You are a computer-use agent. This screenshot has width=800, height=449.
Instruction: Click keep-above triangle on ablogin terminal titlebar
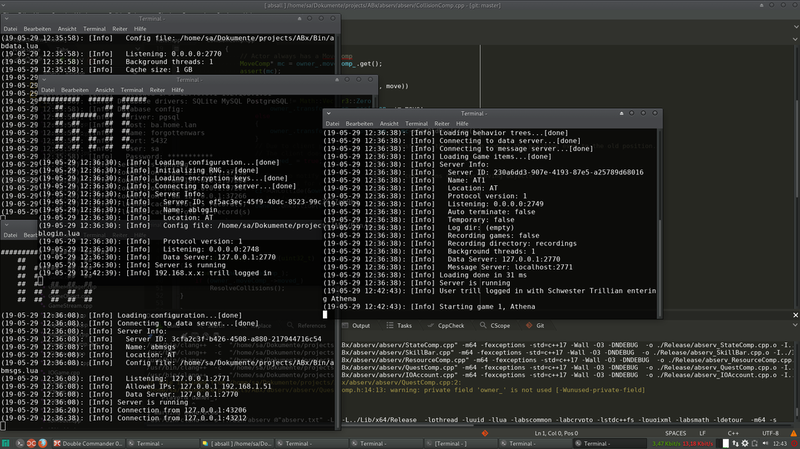point(337,80)
